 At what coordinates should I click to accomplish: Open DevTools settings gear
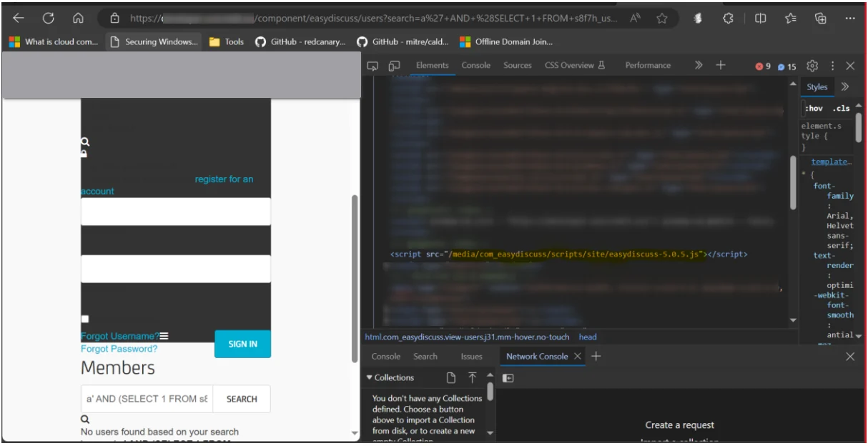[812, 66]
